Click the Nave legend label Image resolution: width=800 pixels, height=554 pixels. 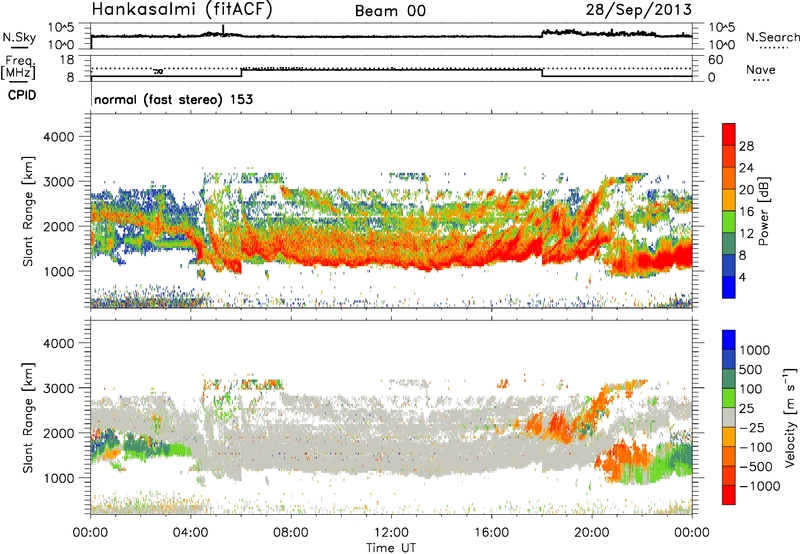(x=761, y=70)
